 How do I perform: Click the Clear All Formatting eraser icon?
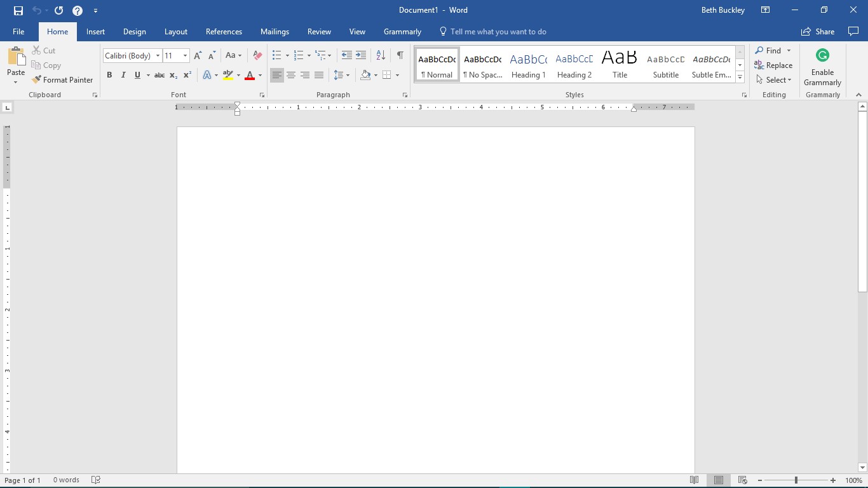click(x=257, y=56)
